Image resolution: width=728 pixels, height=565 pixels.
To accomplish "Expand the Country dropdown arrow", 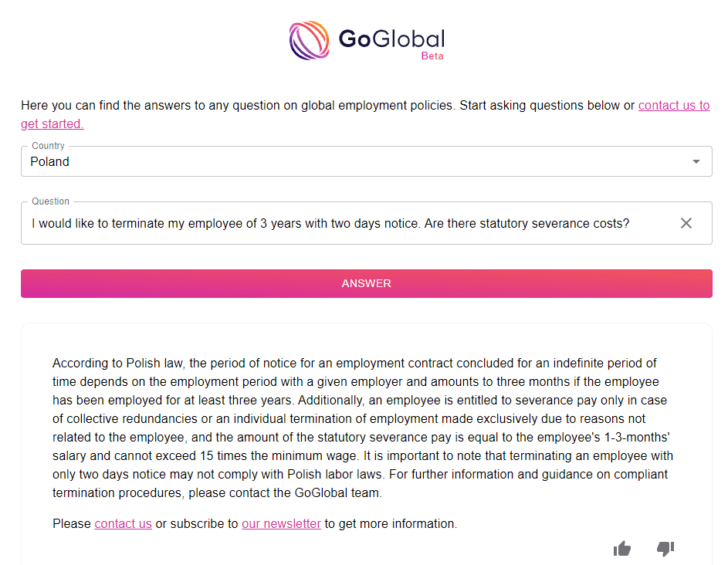I will 696,161.
